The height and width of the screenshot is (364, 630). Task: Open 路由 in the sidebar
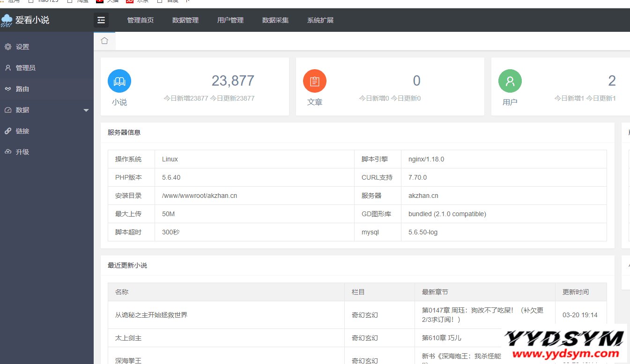(47, 89)
